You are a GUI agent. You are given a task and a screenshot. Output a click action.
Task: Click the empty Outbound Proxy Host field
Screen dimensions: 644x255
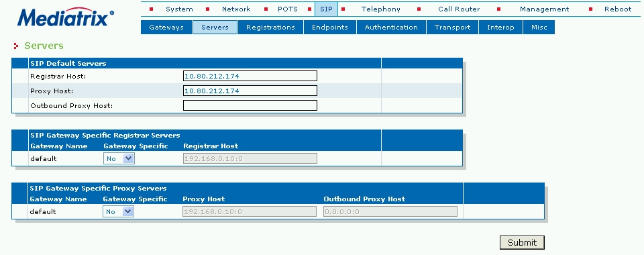pos(250,105)
